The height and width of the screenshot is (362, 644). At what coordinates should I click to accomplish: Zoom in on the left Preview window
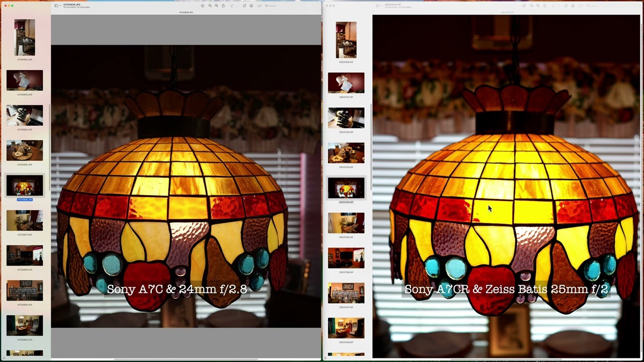[216, 6]
